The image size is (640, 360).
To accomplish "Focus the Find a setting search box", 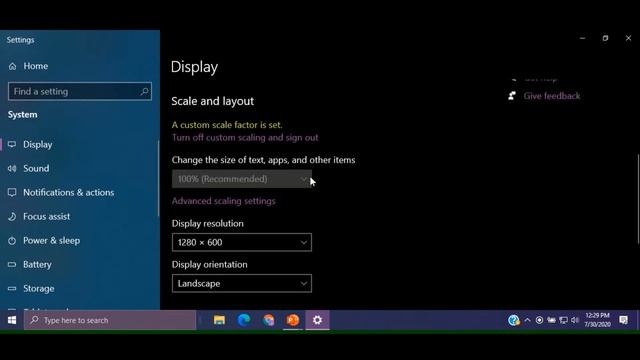I will pyautogui.click(x=80, y=91).
